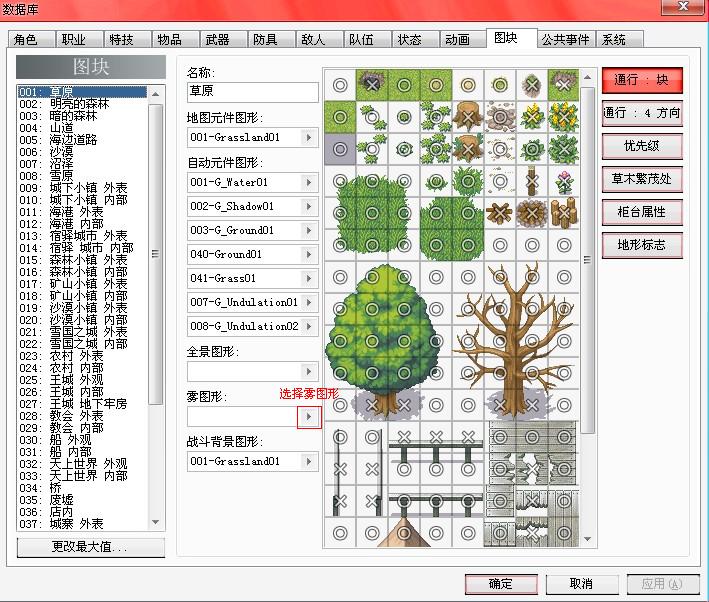Toggle passage on the gray water autotile
This screenshot has height=602, width=709.
pos(340,149)
